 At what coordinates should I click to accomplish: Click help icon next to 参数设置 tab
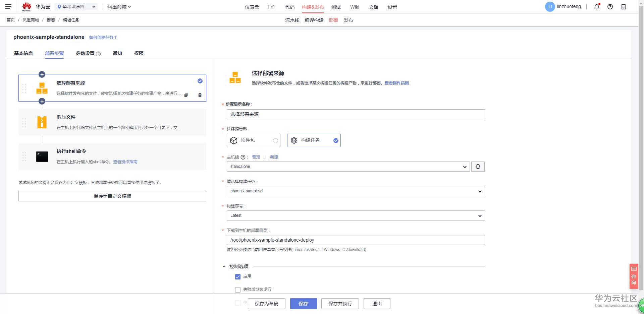[98, 54]
